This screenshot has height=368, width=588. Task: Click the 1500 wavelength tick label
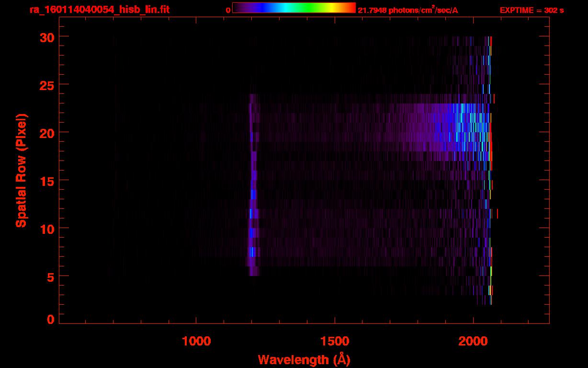(x=335, y=341)
